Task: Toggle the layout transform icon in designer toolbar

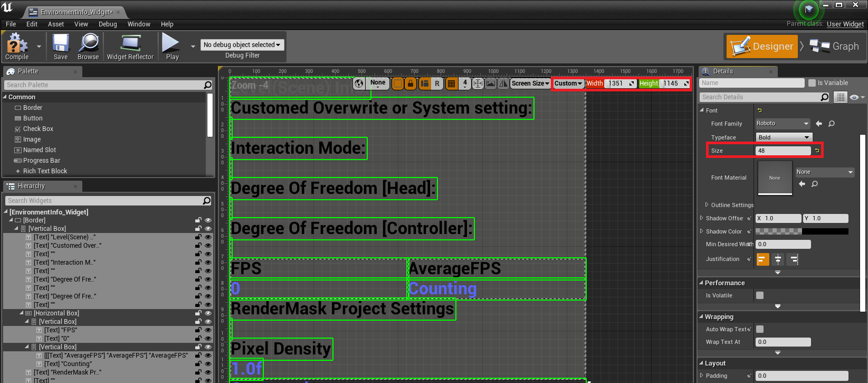Action: 424,83
